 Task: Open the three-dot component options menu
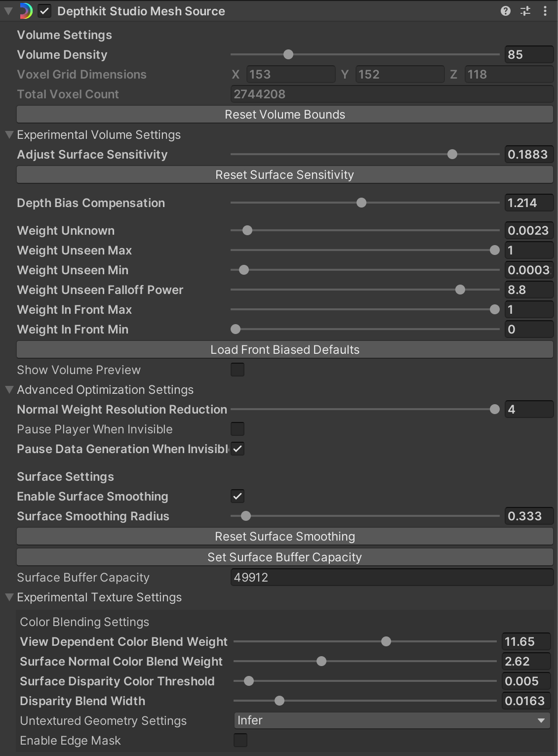(545, 11)
